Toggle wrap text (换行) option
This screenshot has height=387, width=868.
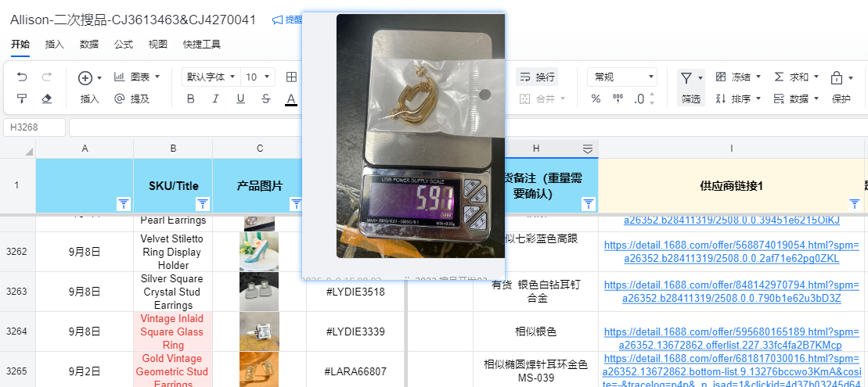click(x=537, y=77)
